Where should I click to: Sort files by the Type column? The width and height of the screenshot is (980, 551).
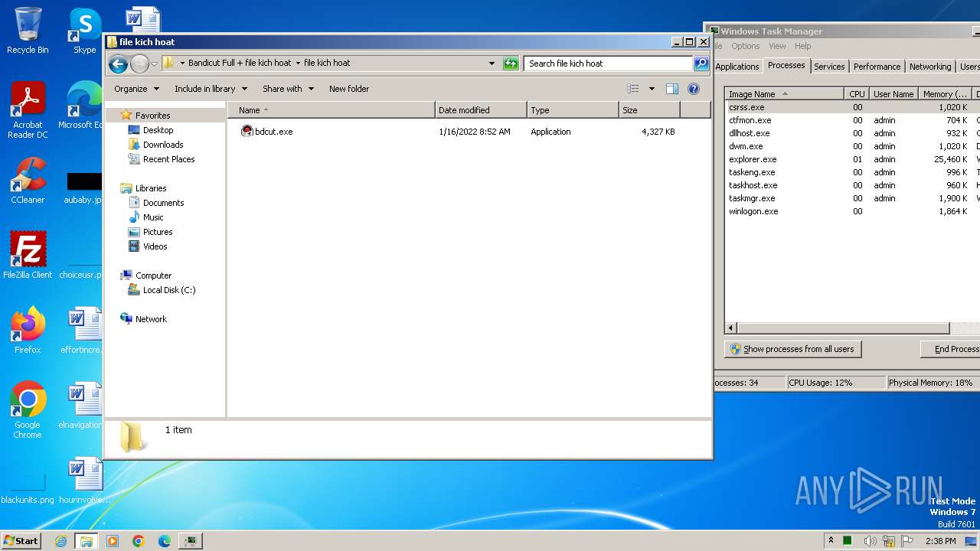tap(573, 110)
